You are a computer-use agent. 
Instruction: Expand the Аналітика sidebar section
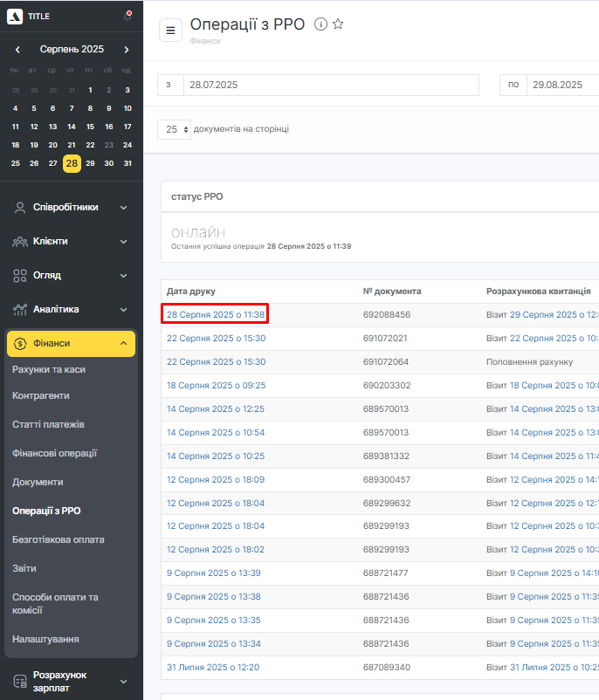tap(123, 310)
